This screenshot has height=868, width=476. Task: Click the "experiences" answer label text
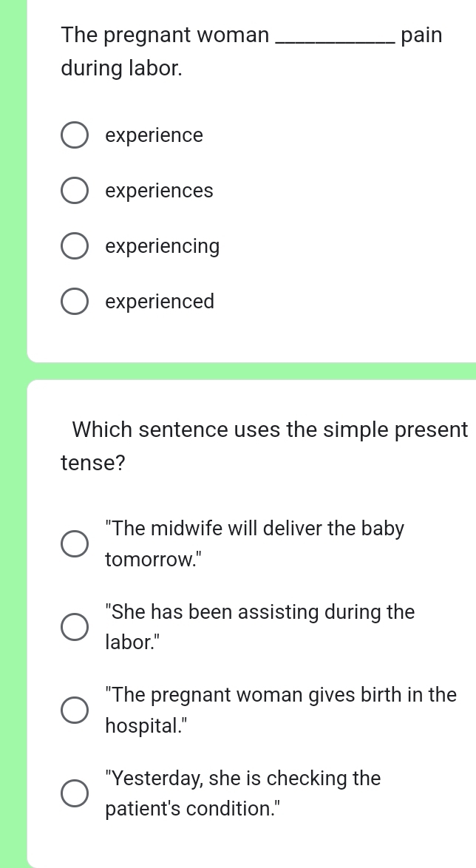[x=159, y=191]
